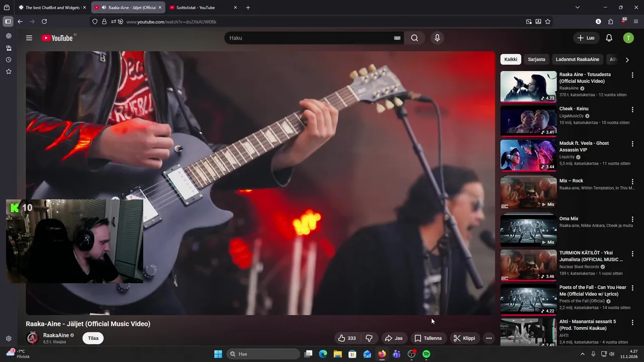Open File Explorer from taskbar
Screen dimensions: 644x362
coord(338,354)
